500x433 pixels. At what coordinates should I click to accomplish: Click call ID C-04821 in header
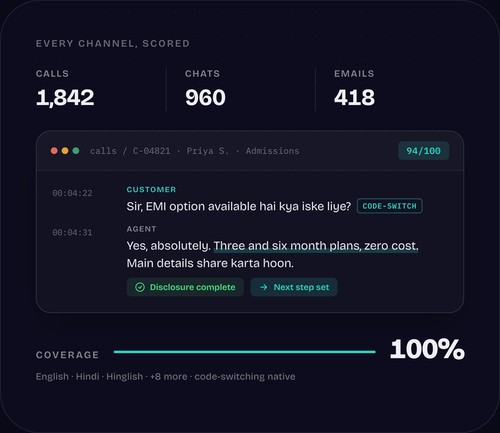tap(152, 151)
